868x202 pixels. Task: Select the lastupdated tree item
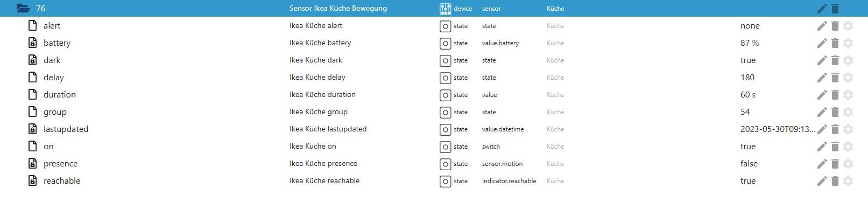(66, 129)
